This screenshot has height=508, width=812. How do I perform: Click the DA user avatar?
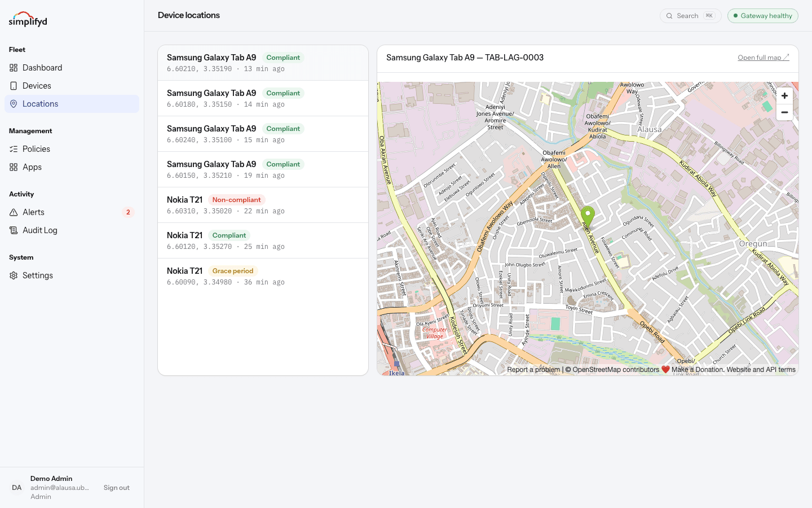click(17, 488)
